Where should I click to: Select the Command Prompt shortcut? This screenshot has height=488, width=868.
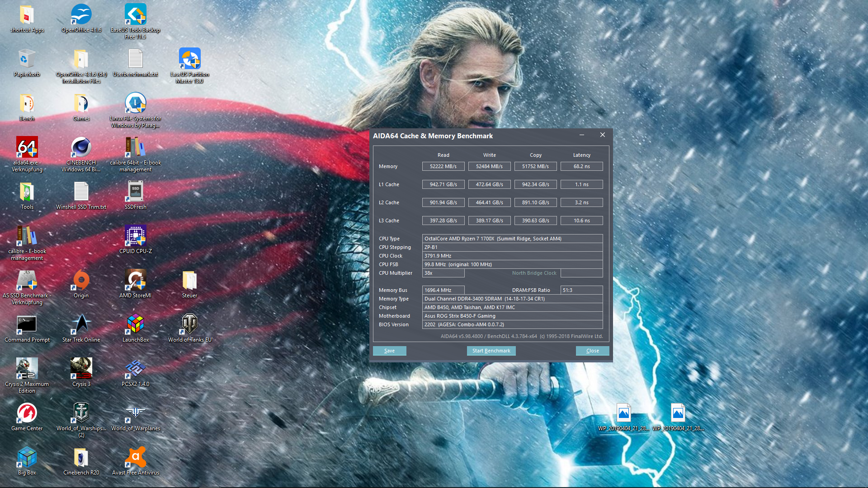coord(27,325)
